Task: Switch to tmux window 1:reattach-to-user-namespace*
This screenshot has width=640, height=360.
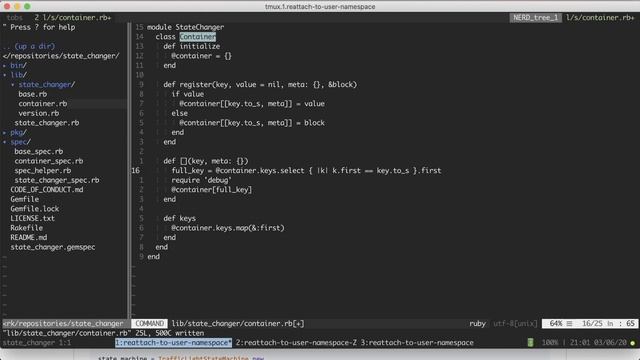Action: coord(173,343)
